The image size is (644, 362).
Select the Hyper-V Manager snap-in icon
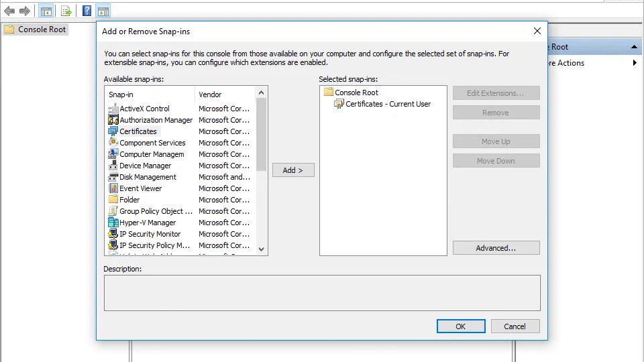[113, 223]
